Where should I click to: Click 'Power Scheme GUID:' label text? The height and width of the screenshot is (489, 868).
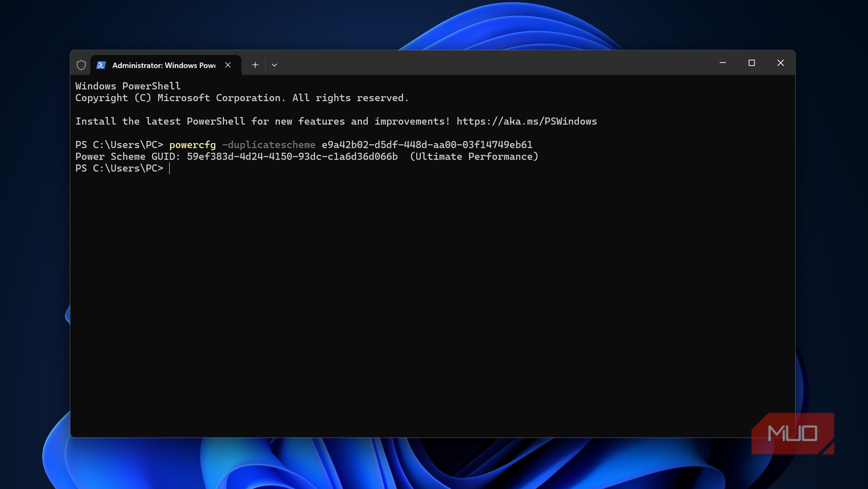(x=128, y=156)
